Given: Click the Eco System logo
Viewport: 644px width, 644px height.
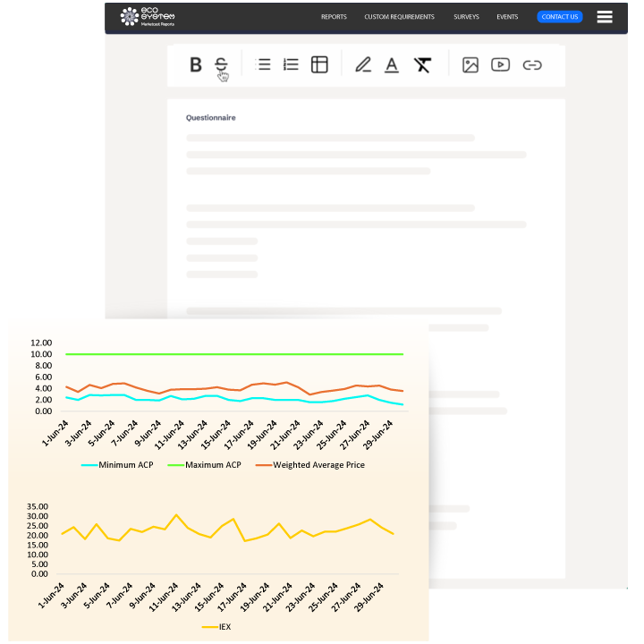Looking at the screenshot, I should [x=148, y=16].
